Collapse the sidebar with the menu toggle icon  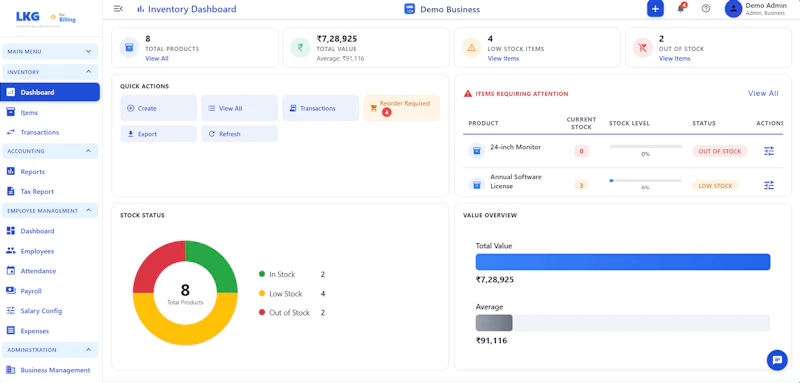(x=118, y=9)
